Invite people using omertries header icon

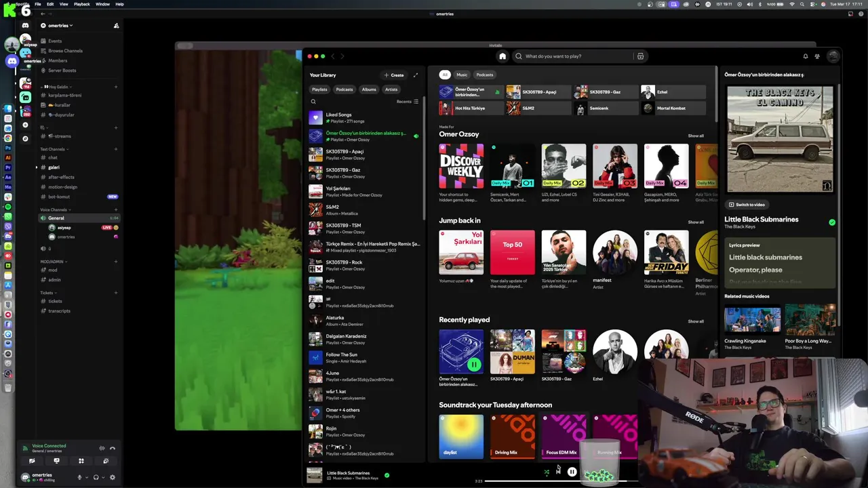[116, 26]
